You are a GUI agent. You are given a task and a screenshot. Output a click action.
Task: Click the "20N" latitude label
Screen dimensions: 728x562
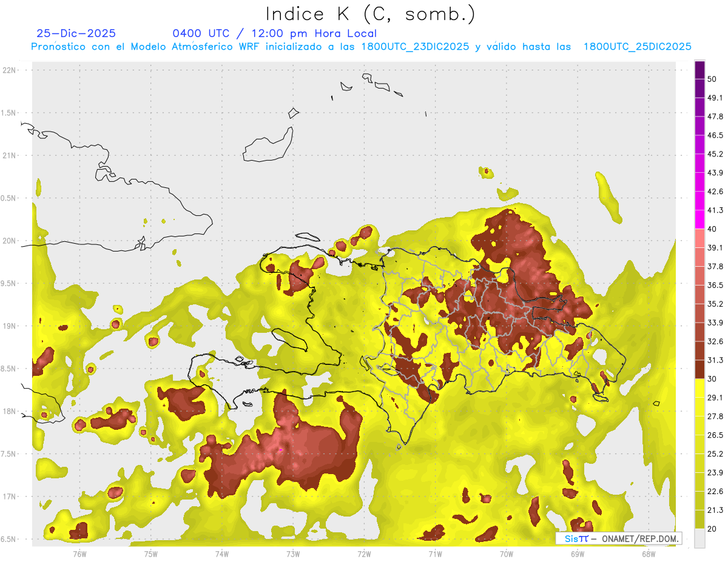coord(9,241)
